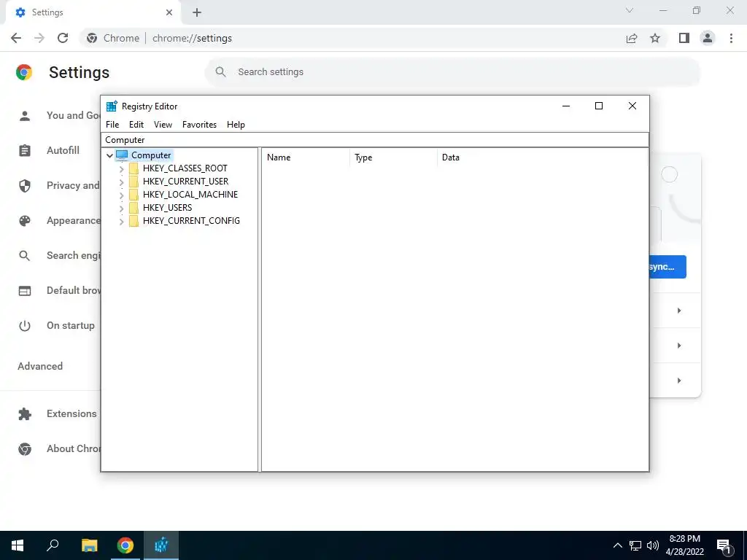Click the Chrome share page icon

point(632,38)
